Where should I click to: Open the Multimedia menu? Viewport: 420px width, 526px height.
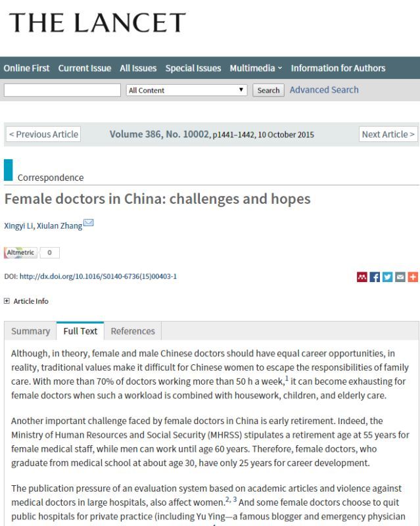256,68
